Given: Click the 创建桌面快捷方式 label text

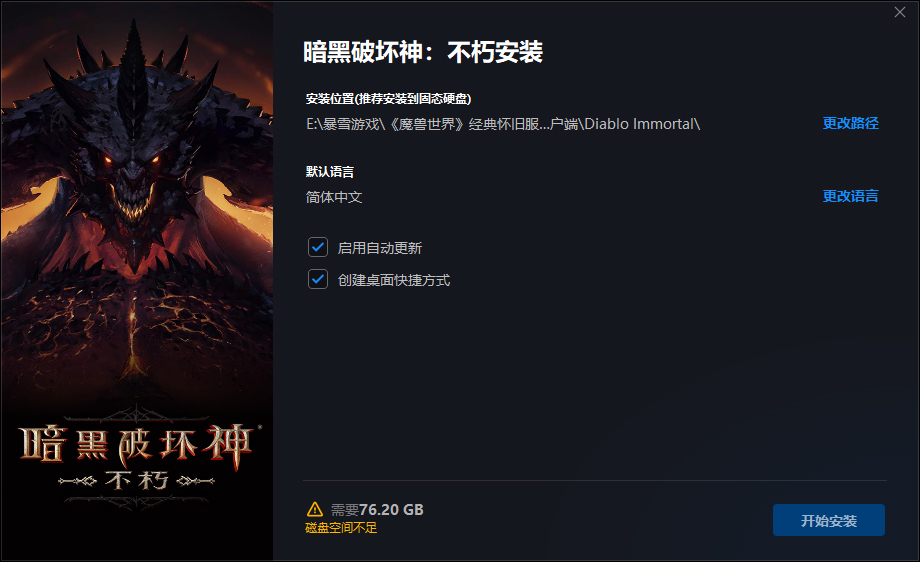Looking at the screenshot, I should click(394, 280).
